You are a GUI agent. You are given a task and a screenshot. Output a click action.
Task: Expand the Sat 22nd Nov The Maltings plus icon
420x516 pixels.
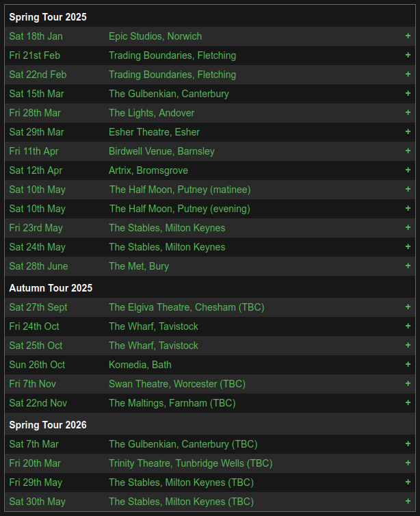[x=408, y=402]
